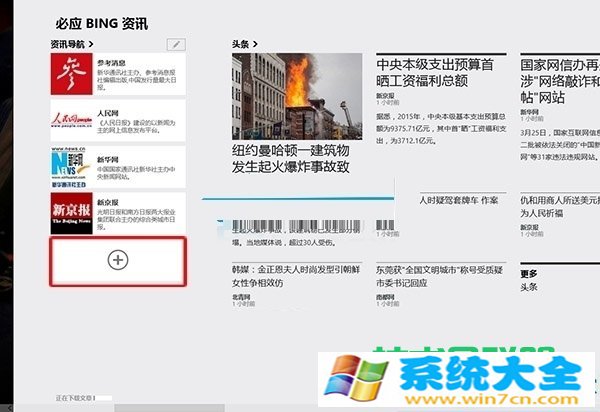The image size is (600, 412).
Task: Click the 新华网 source description text
Action: click(136, 173)
